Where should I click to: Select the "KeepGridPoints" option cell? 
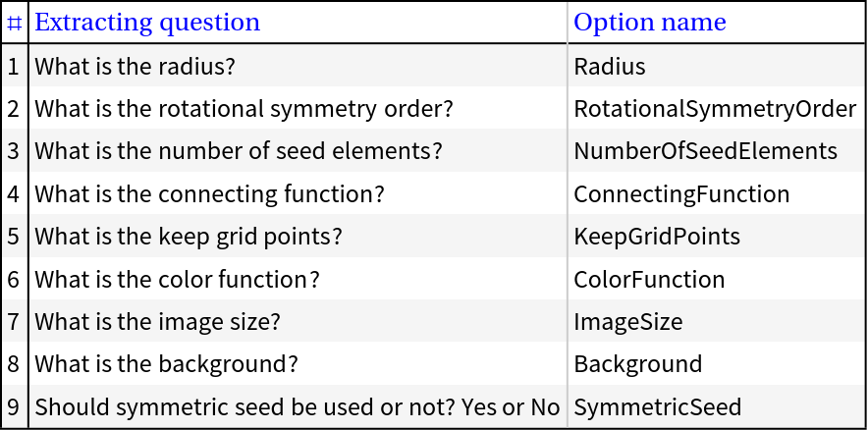coord(657,237)
